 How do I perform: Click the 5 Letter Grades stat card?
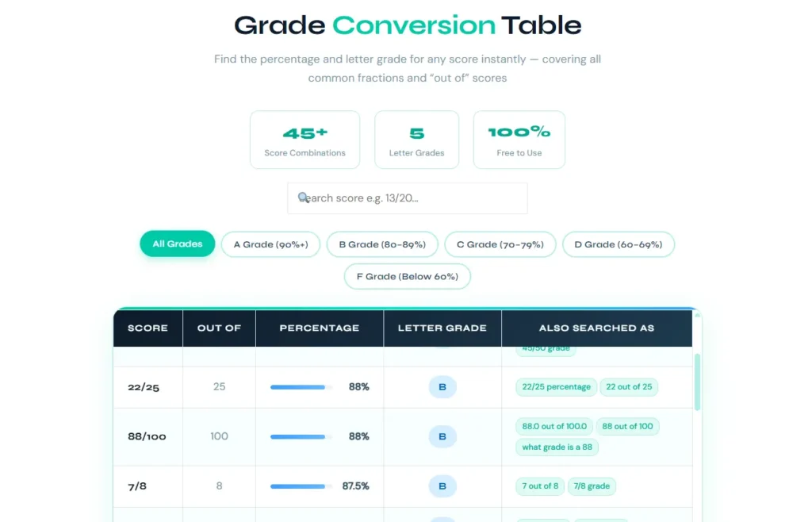416,140
